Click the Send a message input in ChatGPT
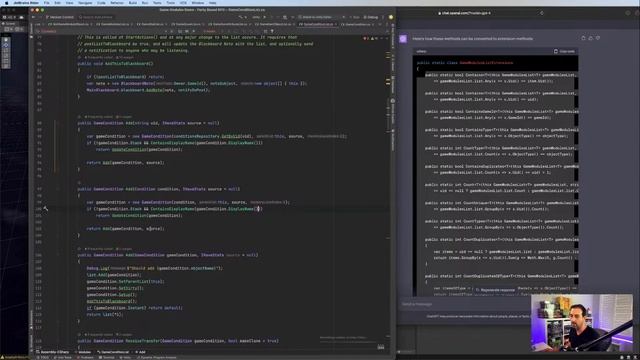 [x=465, y=304]
